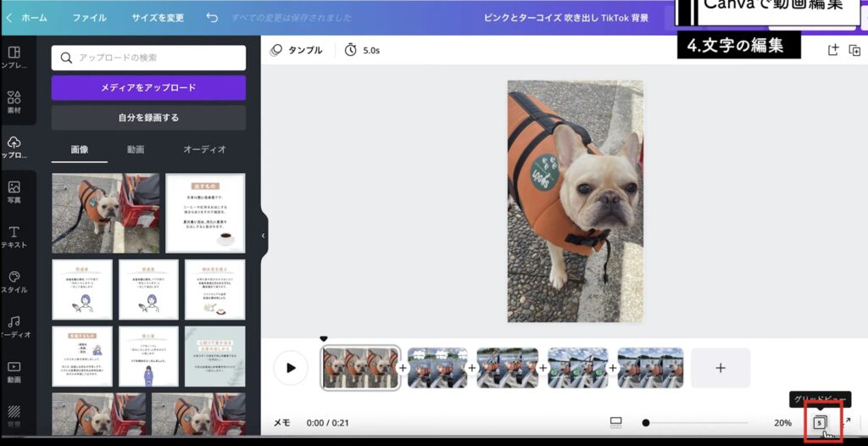Click the zoom slider handle
The height and width of the screenshot is (446, 868).
tap(645, 423)
